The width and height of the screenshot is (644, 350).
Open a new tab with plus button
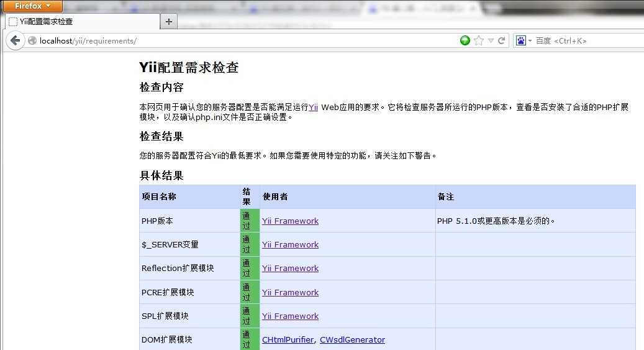point(169,21)
